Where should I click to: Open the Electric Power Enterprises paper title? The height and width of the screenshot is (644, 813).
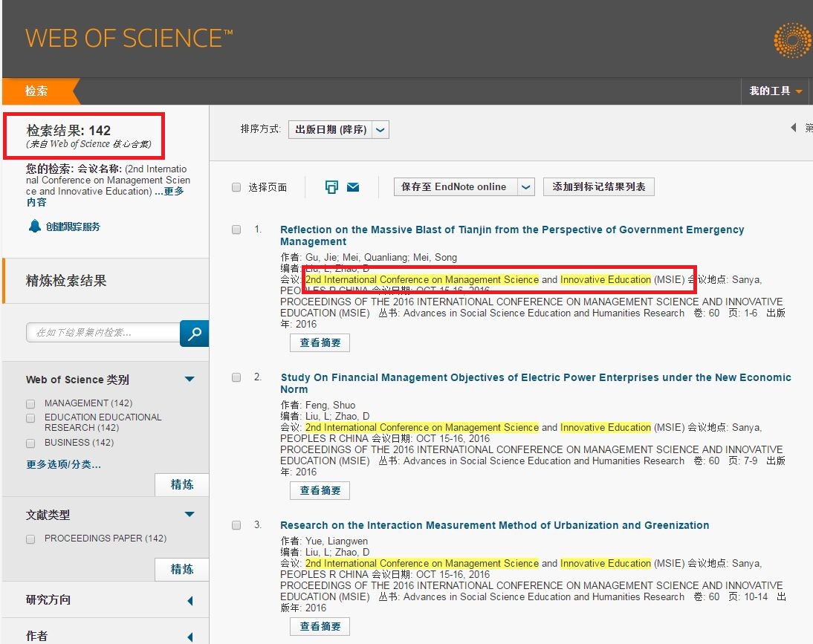point(536,383)
